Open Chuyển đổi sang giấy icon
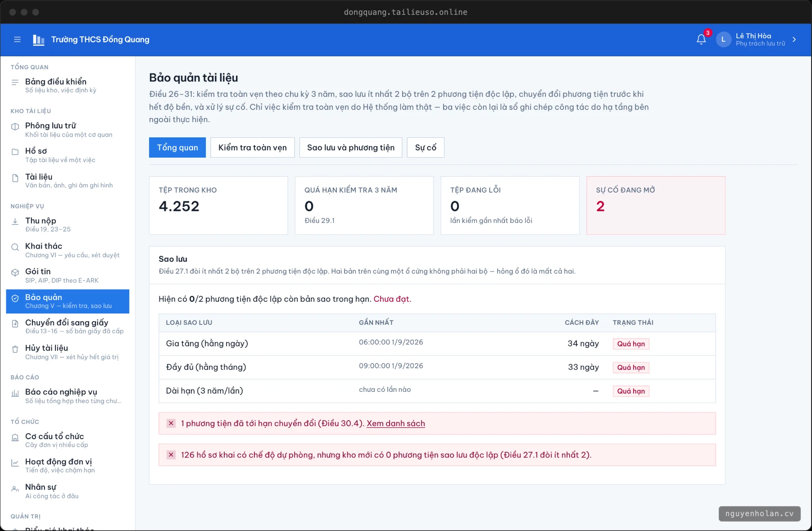812x531 pixels. [x=15, y=323]
